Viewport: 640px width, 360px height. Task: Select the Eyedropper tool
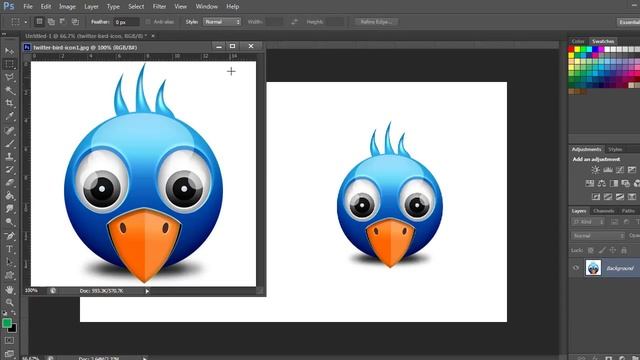pos(9,117)
